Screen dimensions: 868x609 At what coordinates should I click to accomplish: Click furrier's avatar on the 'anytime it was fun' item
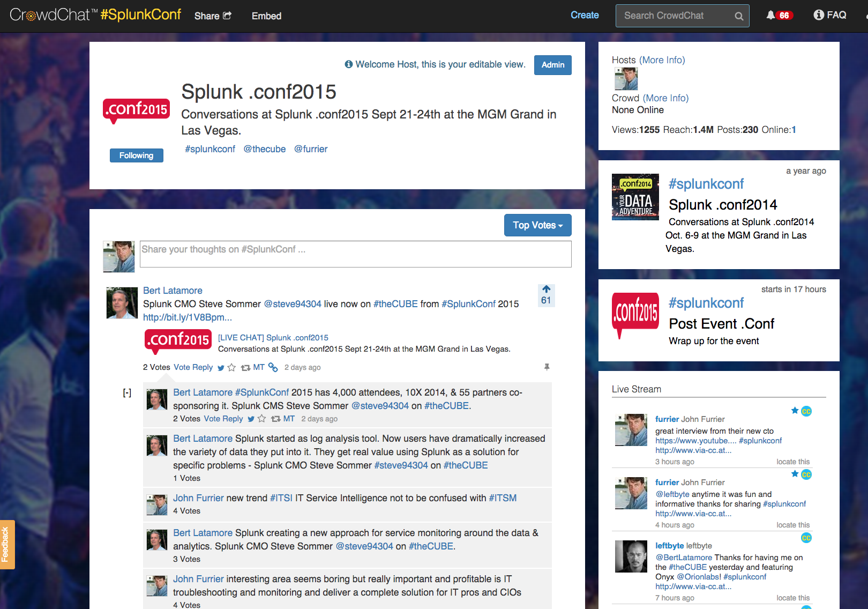pyautogui.click(x=631, y=493)
